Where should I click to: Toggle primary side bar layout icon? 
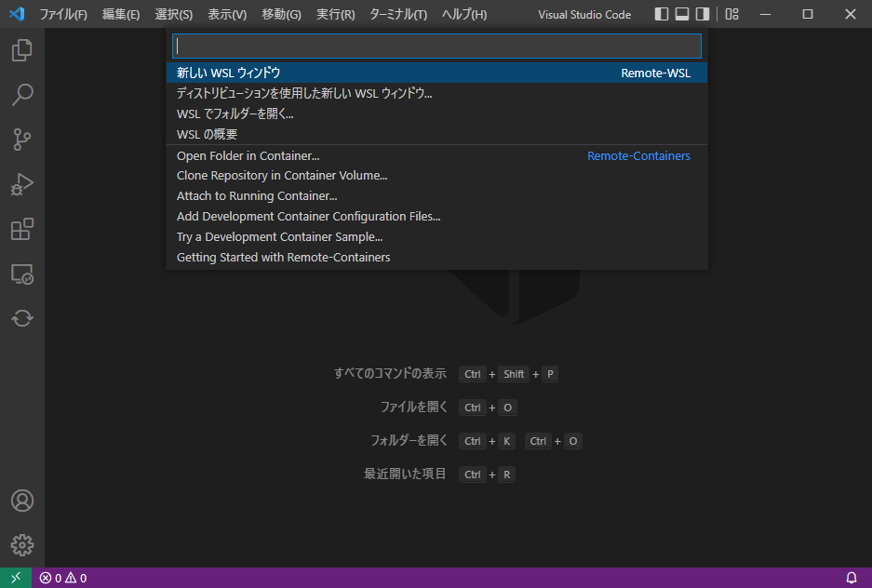662,14
